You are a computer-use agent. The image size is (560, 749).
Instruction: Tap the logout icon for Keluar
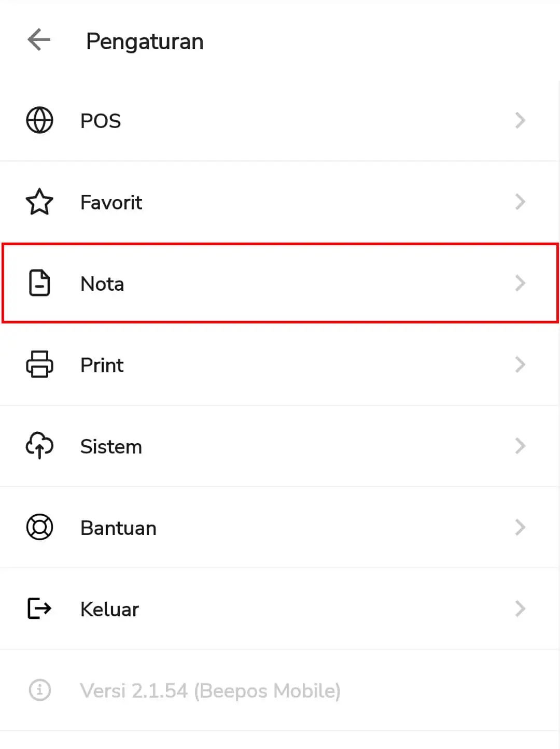point(39,609)
